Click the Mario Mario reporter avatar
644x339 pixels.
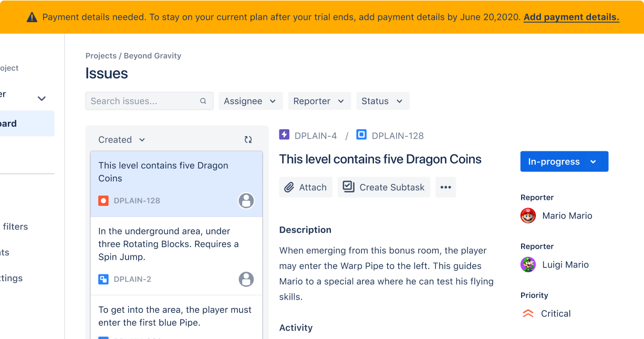(528, 215)
